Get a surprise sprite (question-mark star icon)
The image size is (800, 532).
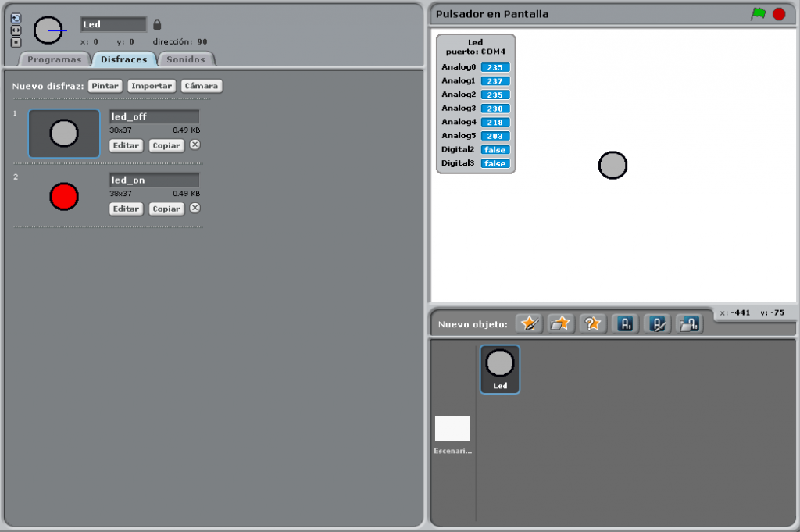591,323
